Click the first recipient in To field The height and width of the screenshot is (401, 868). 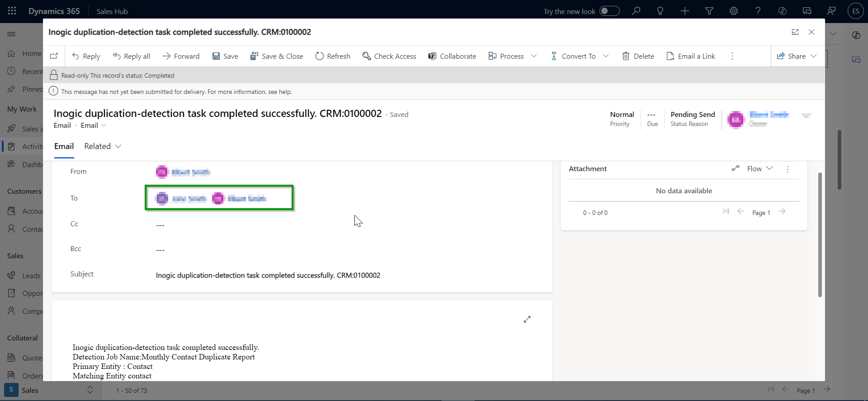pos(181,199)
